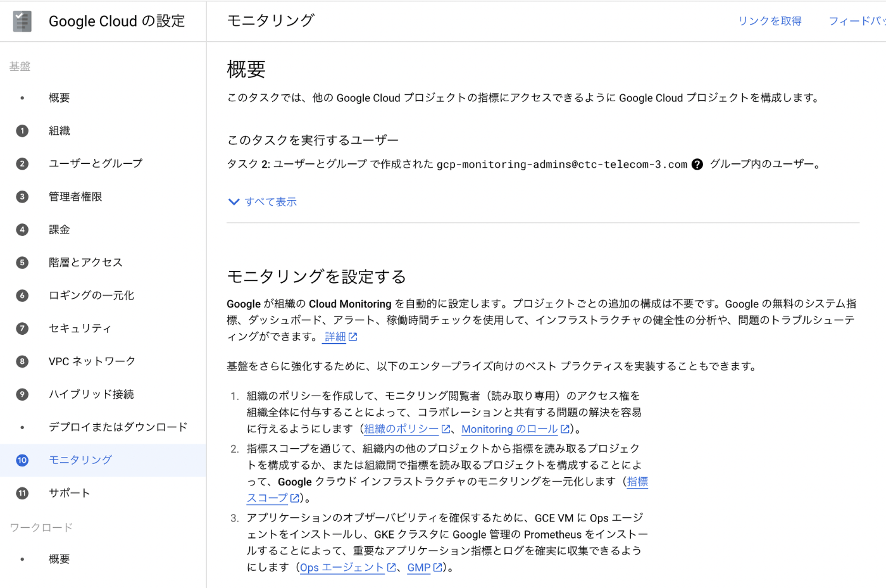Click step 2 badge beside ユーザーとグループ
This screenshot has height=588, width=886.
[22, 164]
